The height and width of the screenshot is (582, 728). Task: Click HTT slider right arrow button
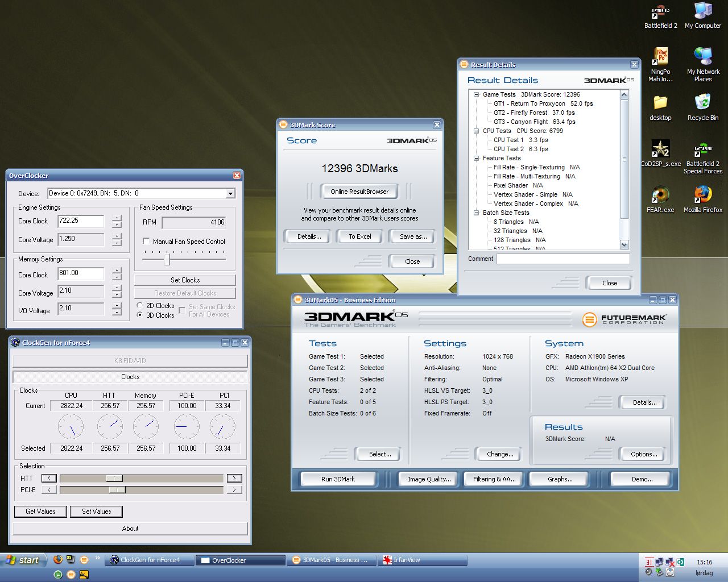(234, 478)
